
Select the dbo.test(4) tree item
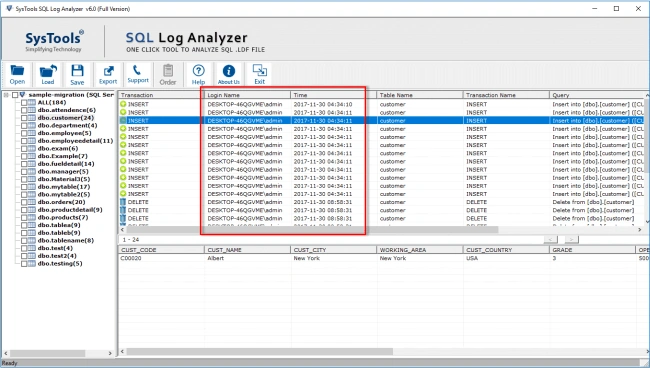pos(55,248)
